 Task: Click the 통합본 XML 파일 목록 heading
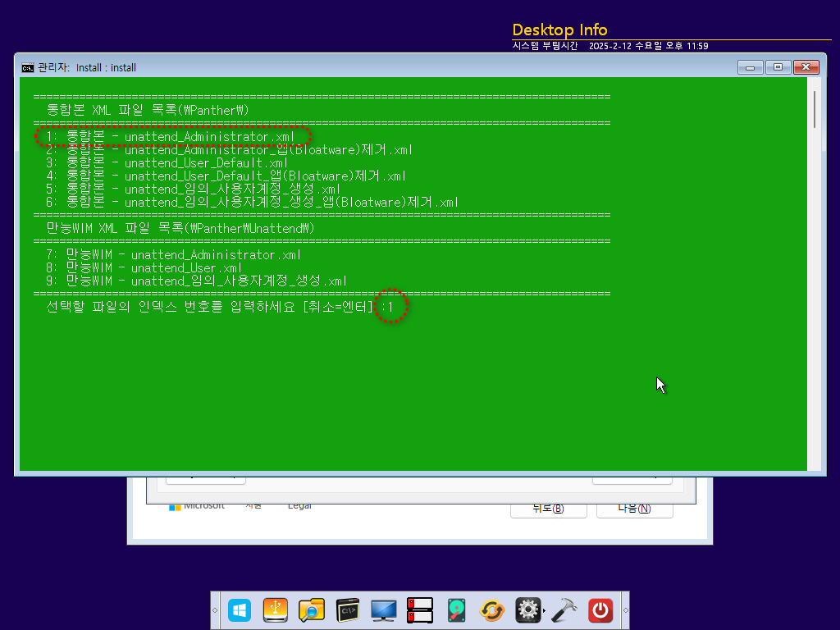[148, 111]
